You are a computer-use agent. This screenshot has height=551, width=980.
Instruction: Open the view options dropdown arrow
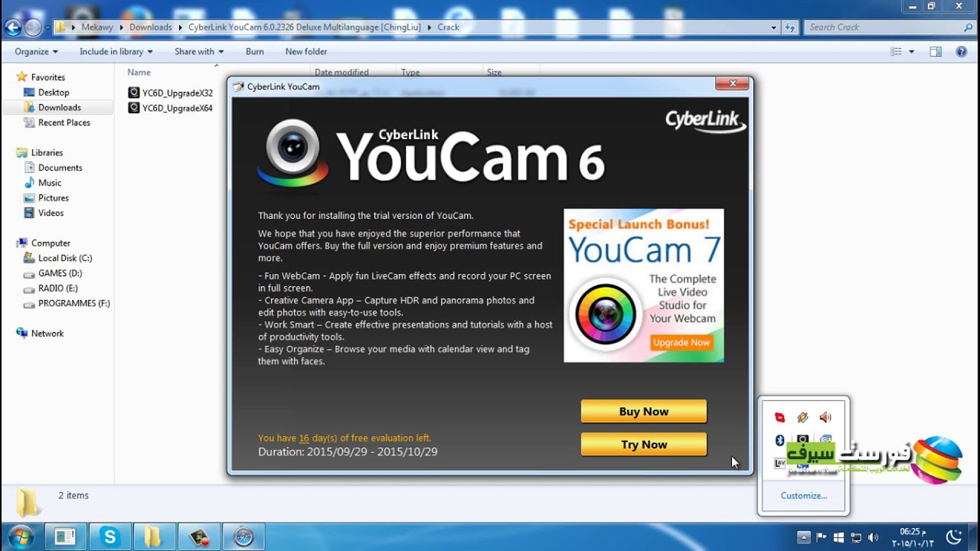point(911,51)
